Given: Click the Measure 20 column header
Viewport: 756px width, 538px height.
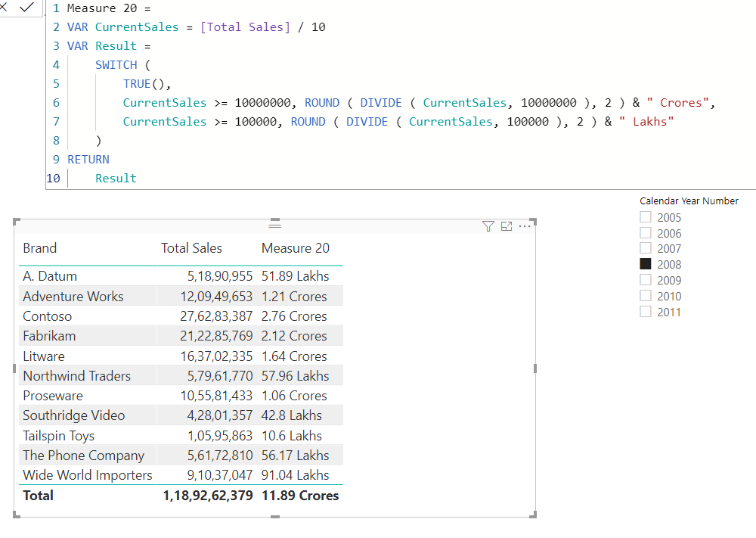Looking at the screenshot, I should [295, 248].
